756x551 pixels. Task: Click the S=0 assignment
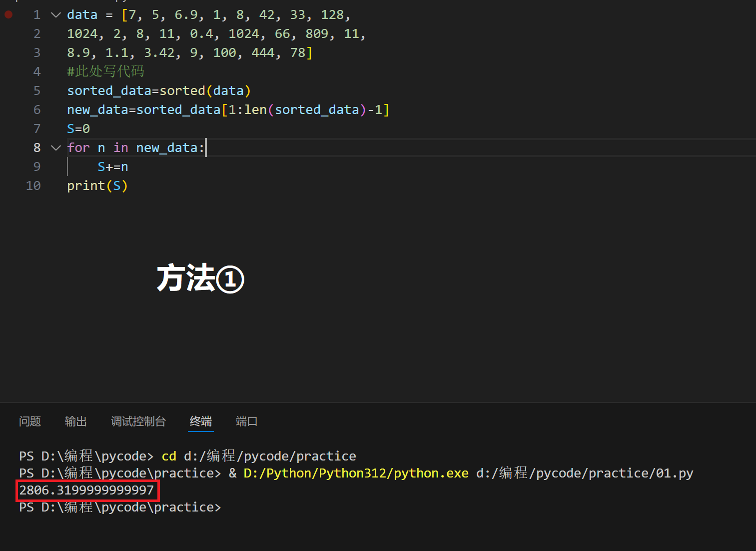pyautogui.click(x=78, y=128)
